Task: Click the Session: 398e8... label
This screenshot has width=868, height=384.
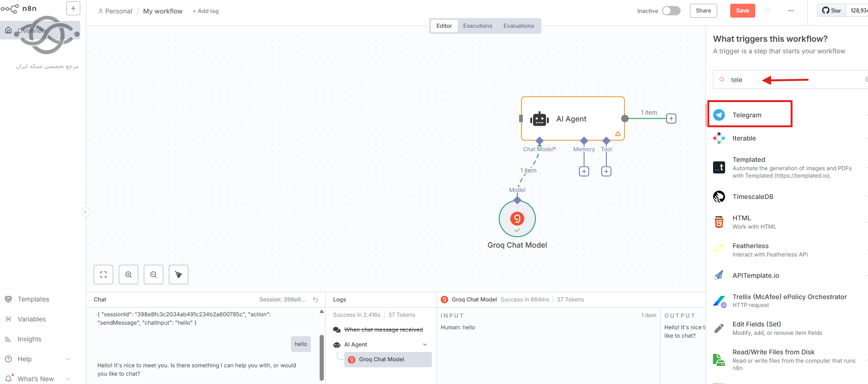Action: pyautogui.click(x=282, y=300)
